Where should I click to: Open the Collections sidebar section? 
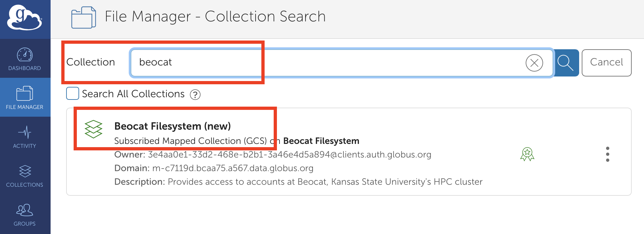(x=25, y=175)
